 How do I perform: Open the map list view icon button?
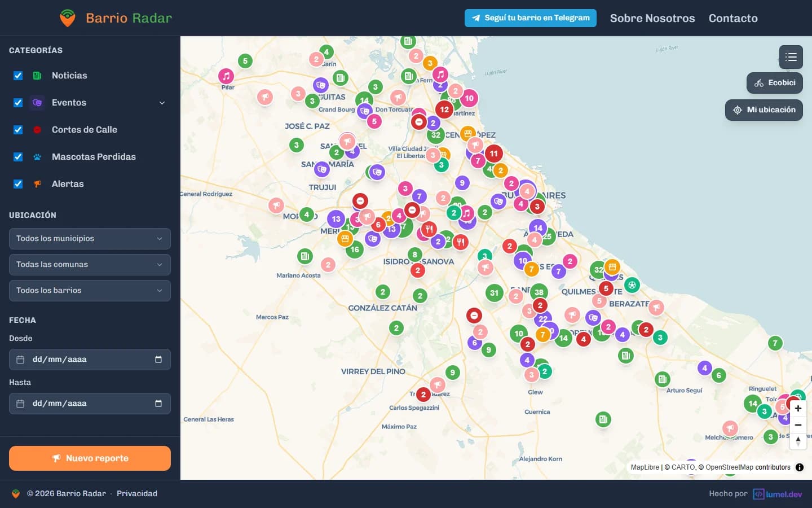coord(791,57)
